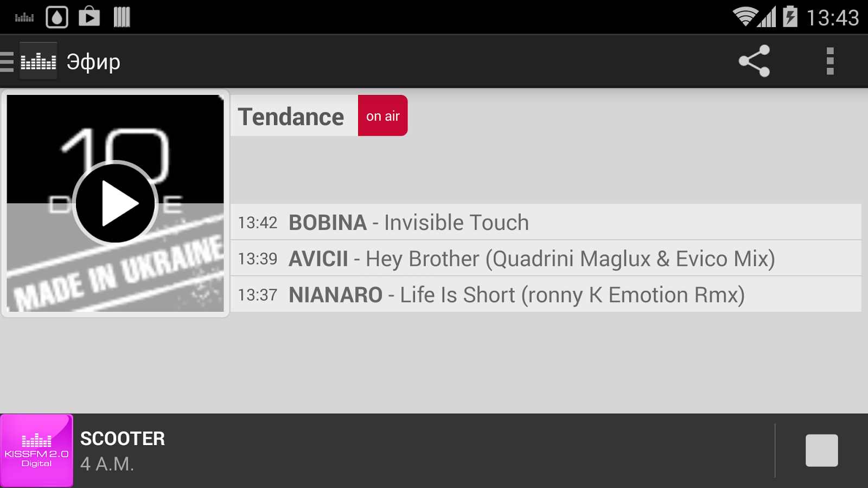The image size is (868, 488).
Task: Tap the 4 A.M. song title
Action: point(107,464)
